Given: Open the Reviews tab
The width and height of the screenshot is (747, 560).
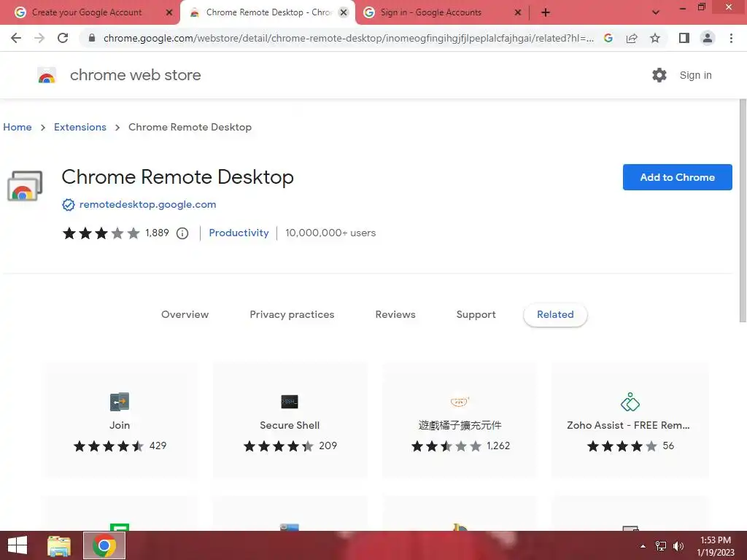Looking at the screenshot, I should [395, 314].
